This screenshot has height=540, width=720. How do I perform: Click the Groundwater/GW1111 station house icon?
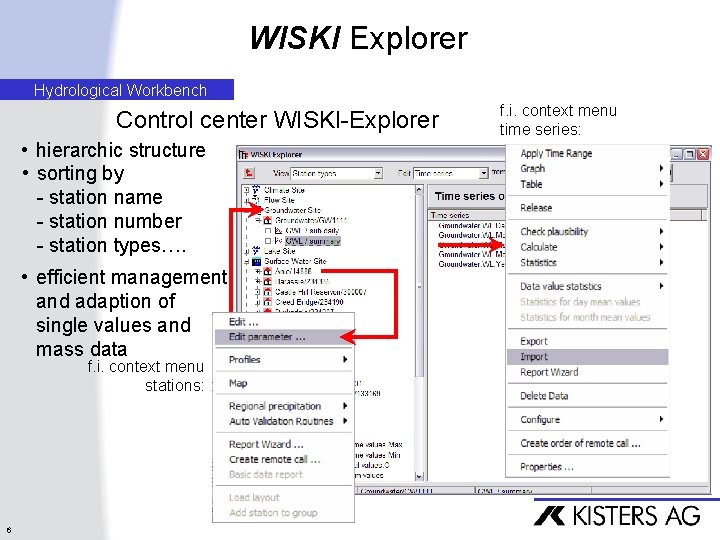pos(267,220)
